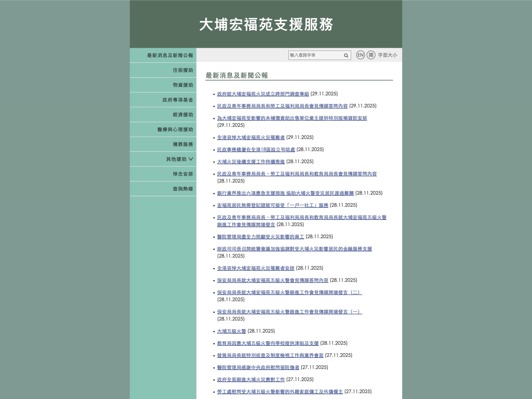Open the 大埔五級火警 news item
This screenshot has height=399, width=532.
[231, 331]
